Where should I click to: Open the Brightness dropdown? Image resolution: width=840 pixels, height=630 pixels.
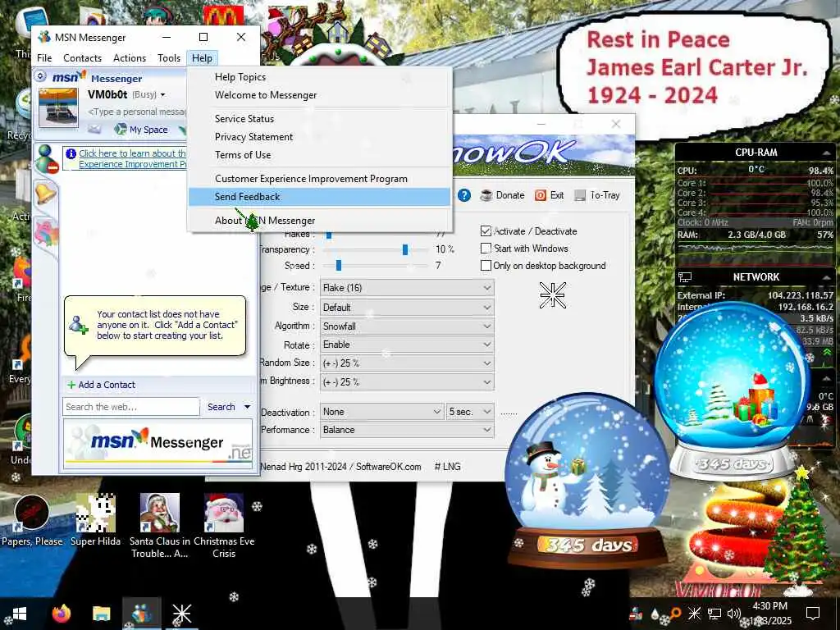[x=407, y=382]
